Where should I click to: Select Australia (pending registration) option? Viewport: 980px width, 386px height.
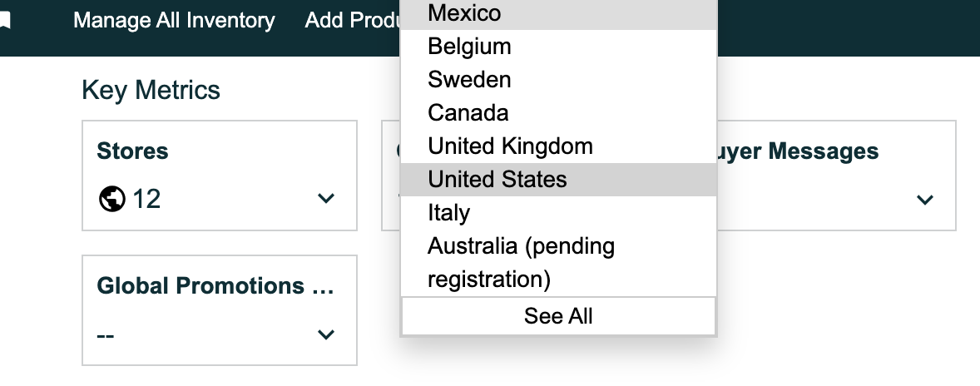pos(558,262)
